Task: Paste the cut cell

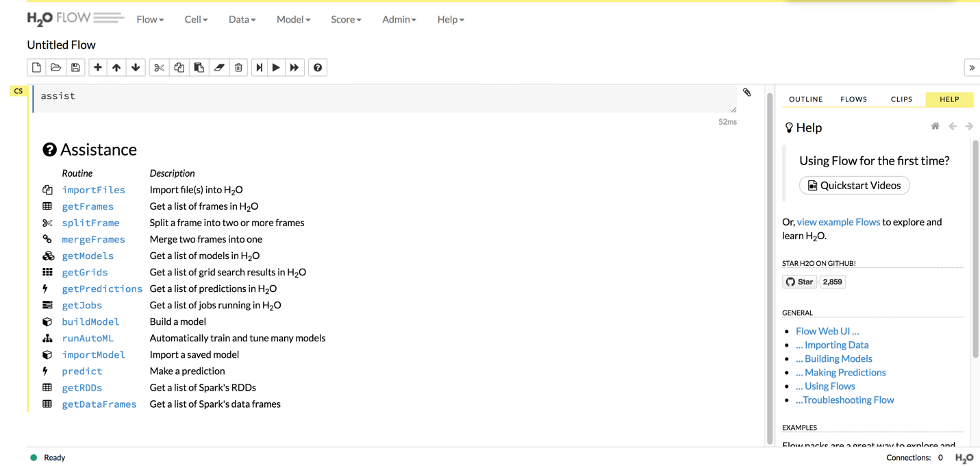Action: pos(199,67)
